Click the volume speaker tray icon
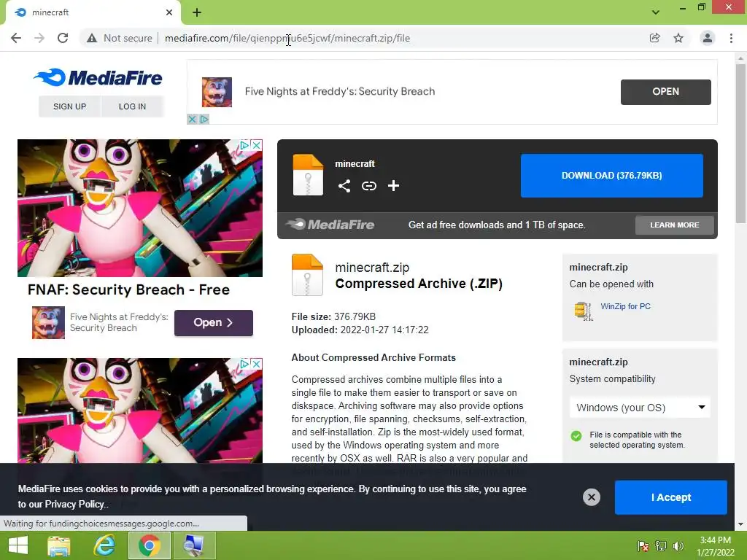The image size is (747, 560). [678, 545]
